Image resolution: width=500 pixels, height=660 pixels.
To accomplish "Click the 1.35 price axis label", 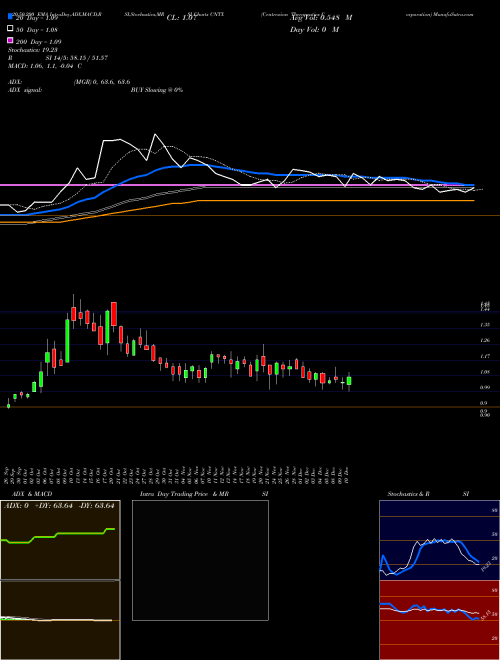I will [485, 325].
